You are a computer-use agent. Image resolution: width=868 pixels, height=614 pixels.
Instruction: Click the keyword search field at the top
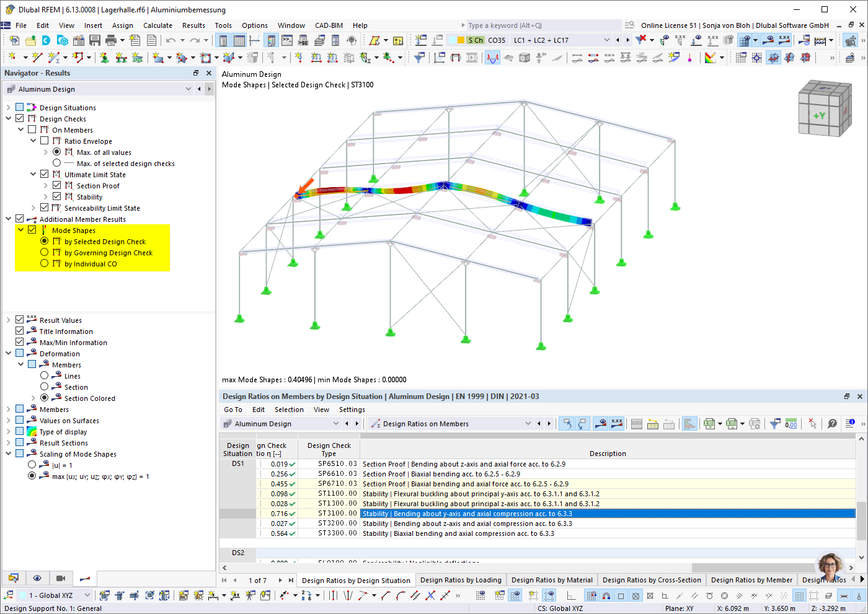click(x=539, y=25)
